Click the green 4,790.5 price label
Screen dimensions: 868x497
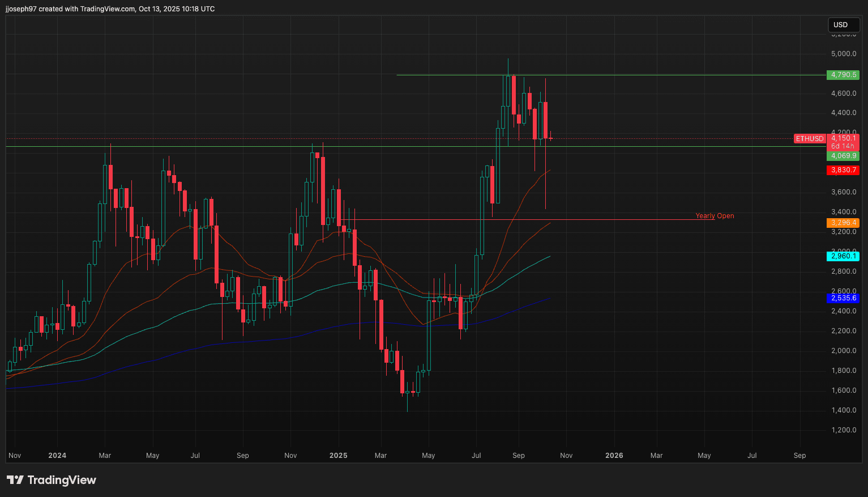843,75
